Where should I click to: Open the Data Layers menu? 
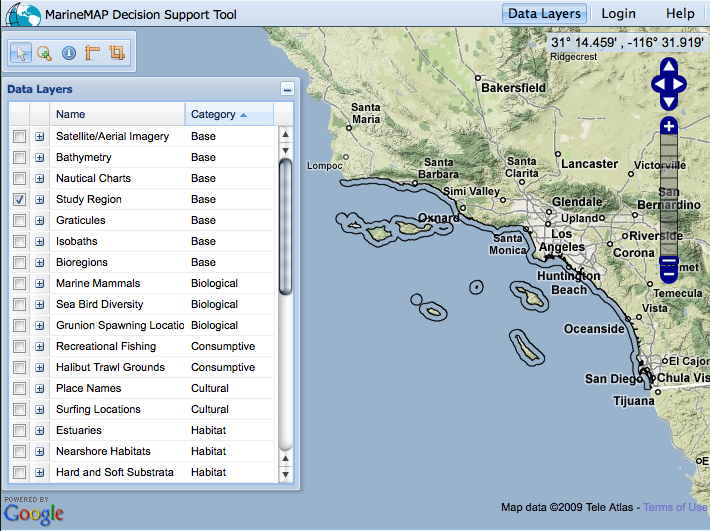point(544,14)
